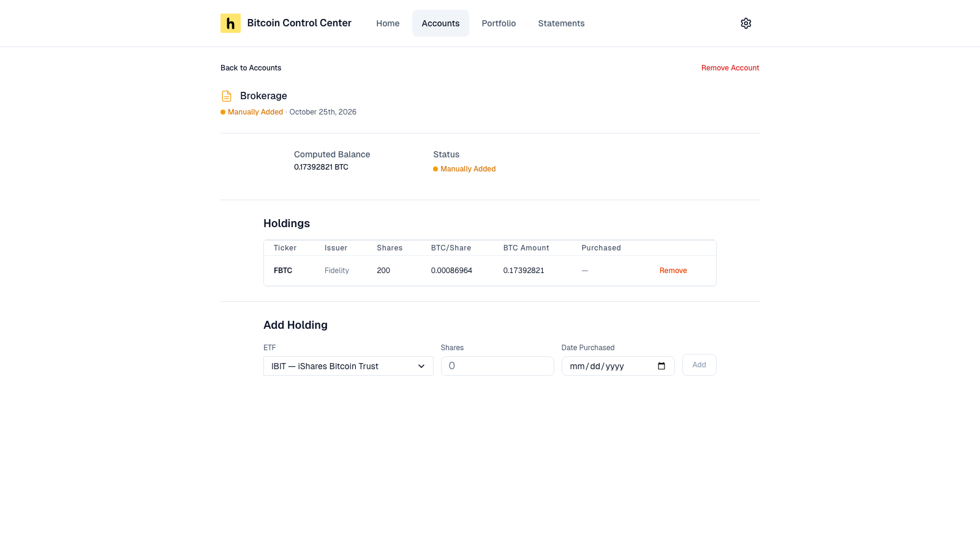Switch to the Statements tab

561,23
